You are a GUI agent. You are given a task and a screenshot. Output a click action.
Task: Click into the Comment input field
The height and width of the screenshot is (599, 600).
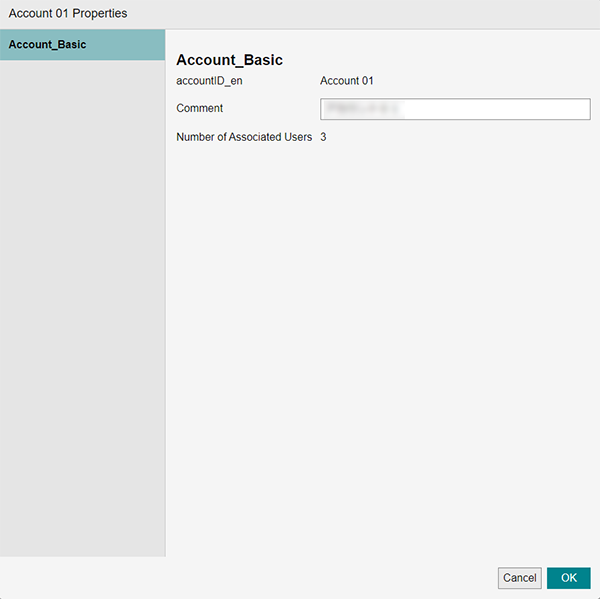pos(455,109)
